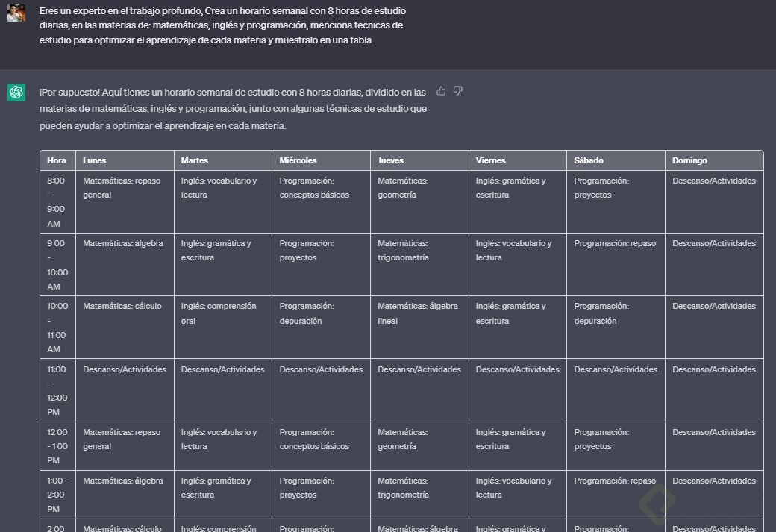
Task: Click the thumbs down feedback icon
Action: coord(458,91)
